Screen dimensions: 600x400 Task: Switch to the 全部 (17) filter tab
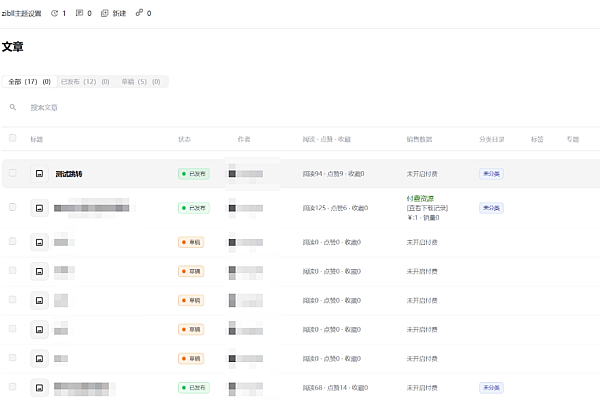click(x=29, y=82)
